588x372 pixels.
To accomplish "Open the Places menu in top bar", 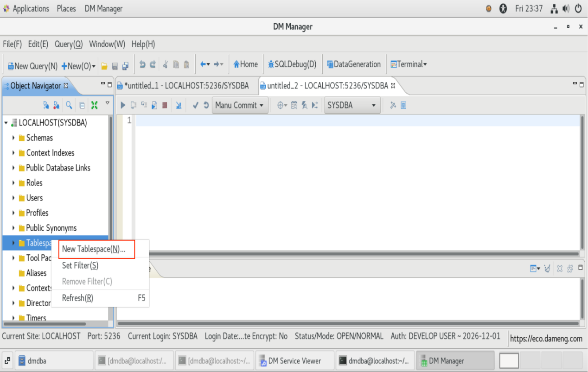I will (66, 9).
